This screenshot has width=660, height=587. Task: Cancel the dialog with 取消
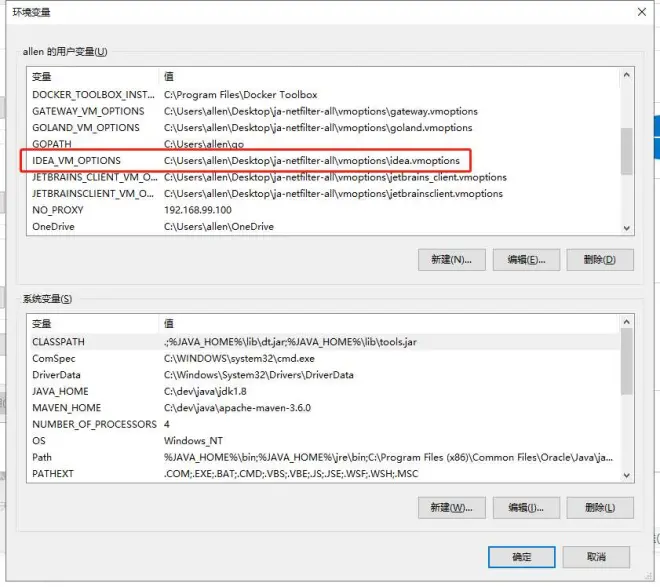(x=596, y=557)
